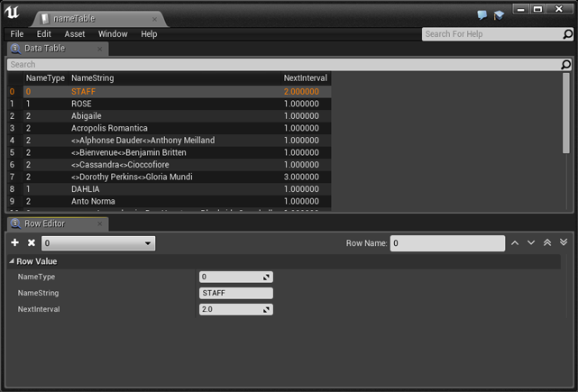Viewport: 578px width, 392px height.
Task: Select the ROSE row
Action: (x=170, y=104)
